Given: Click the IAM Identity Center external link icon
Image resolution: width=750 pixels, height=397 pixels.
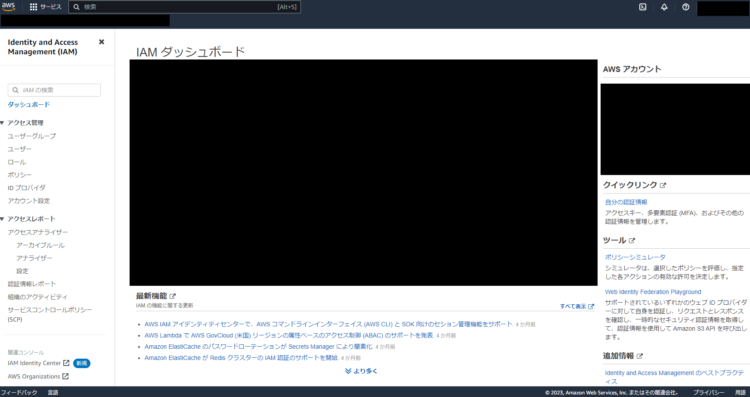Looking at the screenshot, I should 66,363.
